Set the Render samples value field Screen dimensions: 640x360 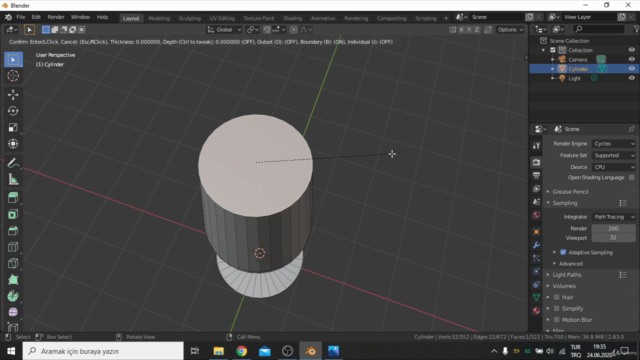tap(613, 229)
